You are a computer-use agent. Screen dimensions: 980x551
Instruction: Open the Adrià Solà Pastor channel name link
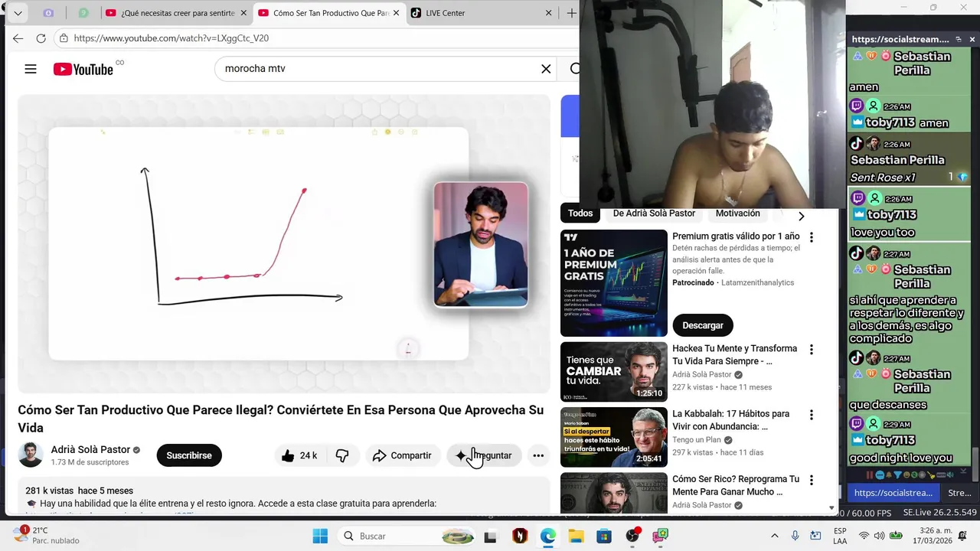coord(90,449)
